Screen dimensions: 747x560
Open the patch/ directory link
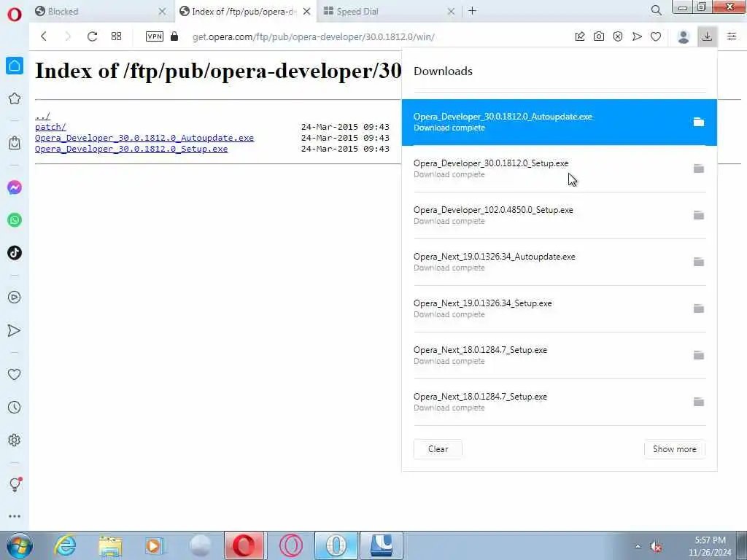(x=50, y=127)
